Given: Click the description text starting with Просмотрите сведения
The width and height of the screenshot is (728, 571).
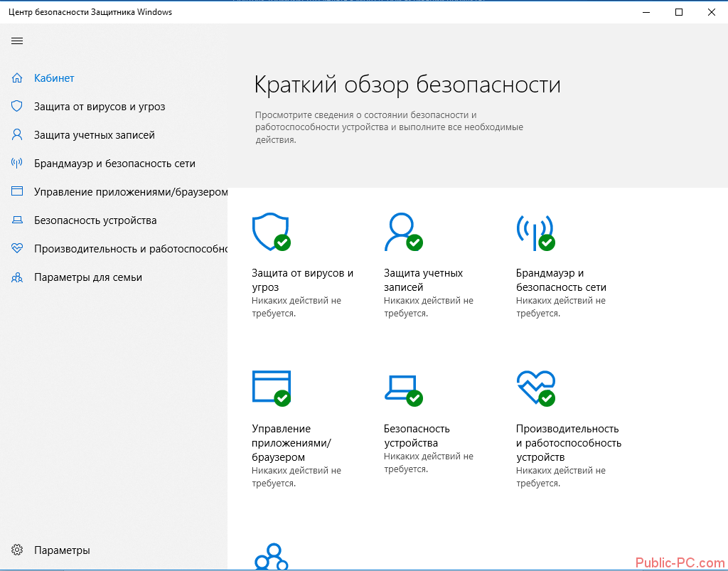Looking at the screenshot, I should (x=389, y=127).
